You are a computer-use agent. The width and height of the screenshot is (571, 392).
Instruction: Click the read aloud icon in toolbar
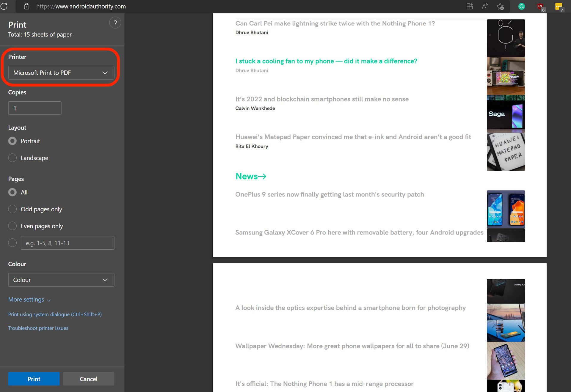click(485, 6)
